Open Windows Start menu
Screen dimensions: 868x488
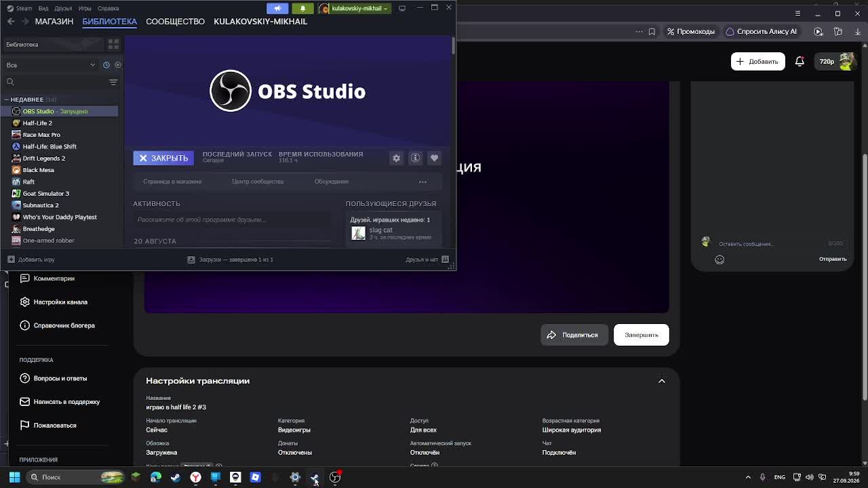click(14, 477)
